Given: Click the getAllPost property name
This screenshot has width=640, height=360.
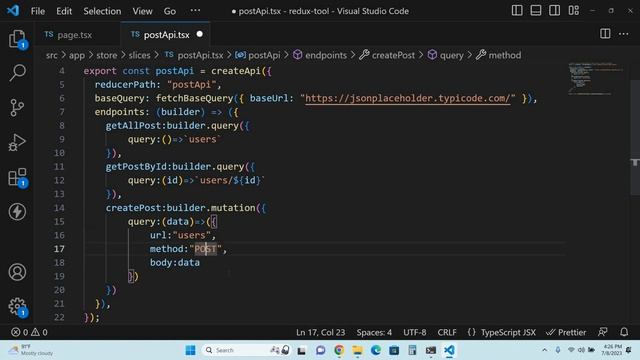Looking at the screenshot, I should click(133, 126).
